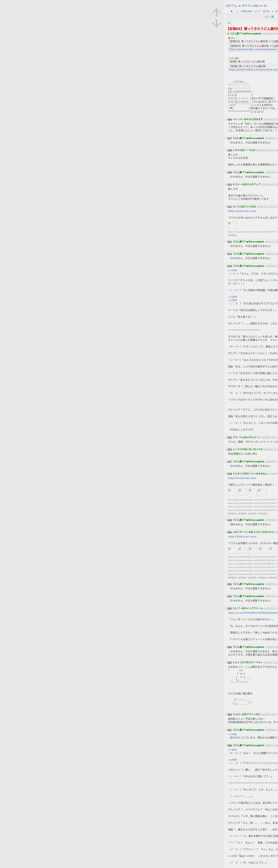Collapse post 646 using its triangle toggle
This screenshot has width=278, height=868.
pyautogui.click(x=226, y=119)
